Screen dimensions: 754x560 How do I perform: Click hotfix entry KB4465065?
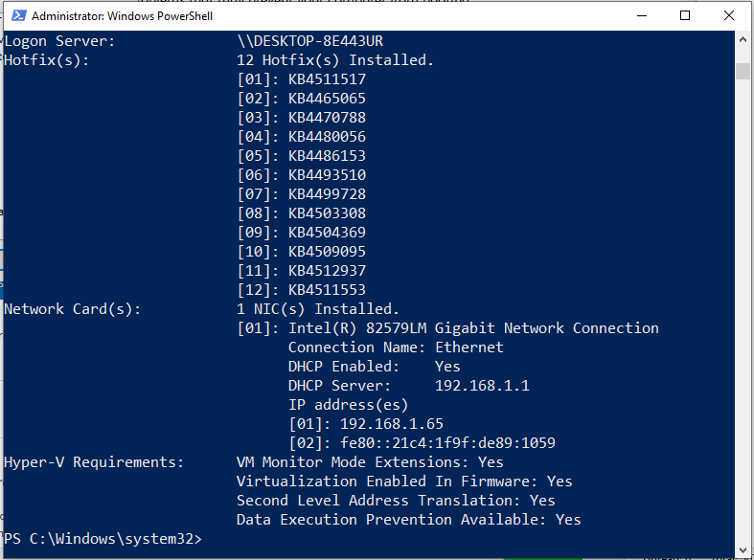pos(327,99)
